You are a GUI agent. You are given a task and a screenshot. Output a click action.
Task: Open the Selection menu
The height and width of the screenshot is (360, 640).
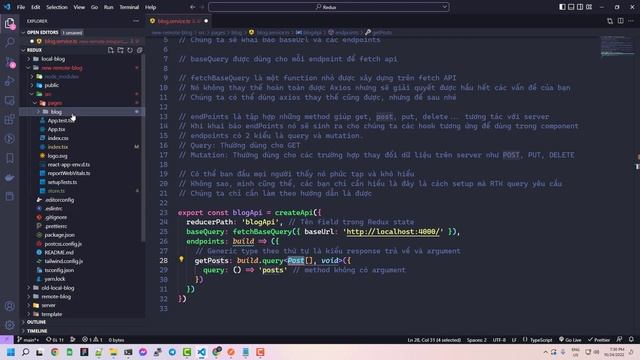(x=57, y=7)
